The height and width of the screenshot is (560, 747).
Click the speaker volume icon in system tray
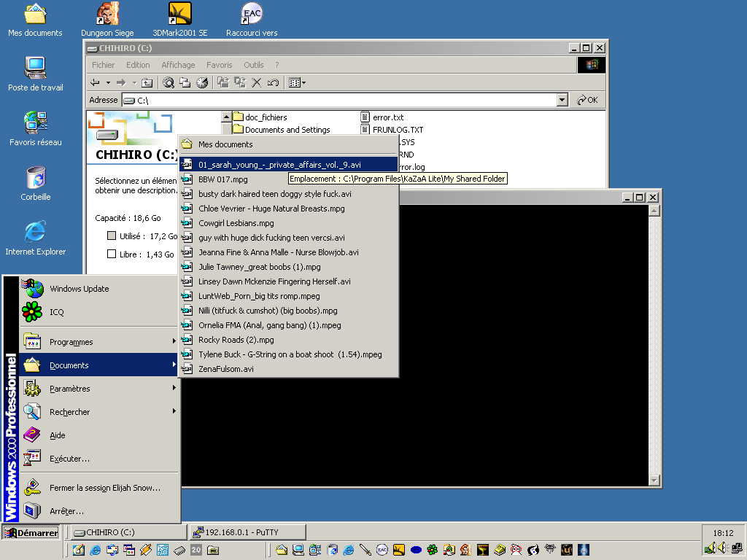pyautogui.click(x=722, y=548)
